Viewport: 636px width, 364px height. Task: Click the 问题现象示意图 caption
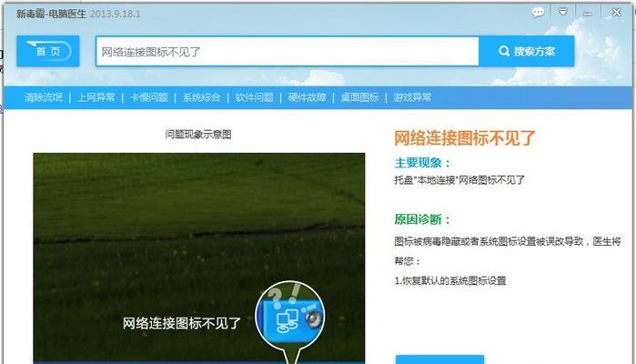click(198, 135)
